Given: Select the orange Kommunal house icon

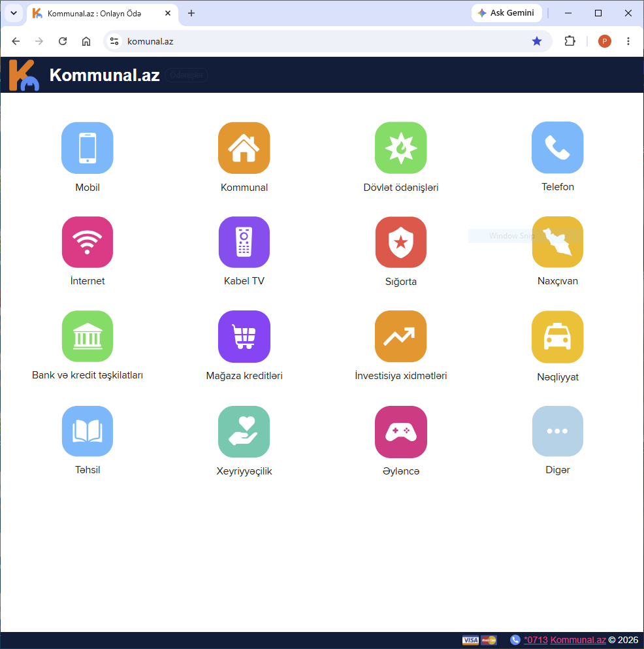Looking at the screenshot, I should 244,148.
